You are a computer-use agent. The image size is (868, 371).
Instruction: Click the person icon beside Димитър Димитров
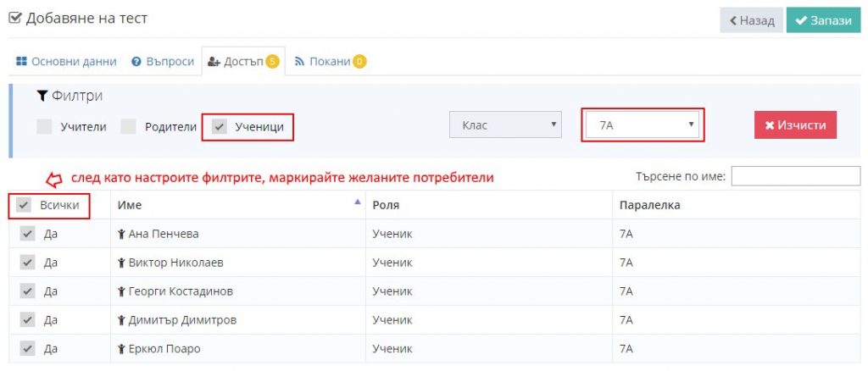pyautogui.click(x=122, y=321)
